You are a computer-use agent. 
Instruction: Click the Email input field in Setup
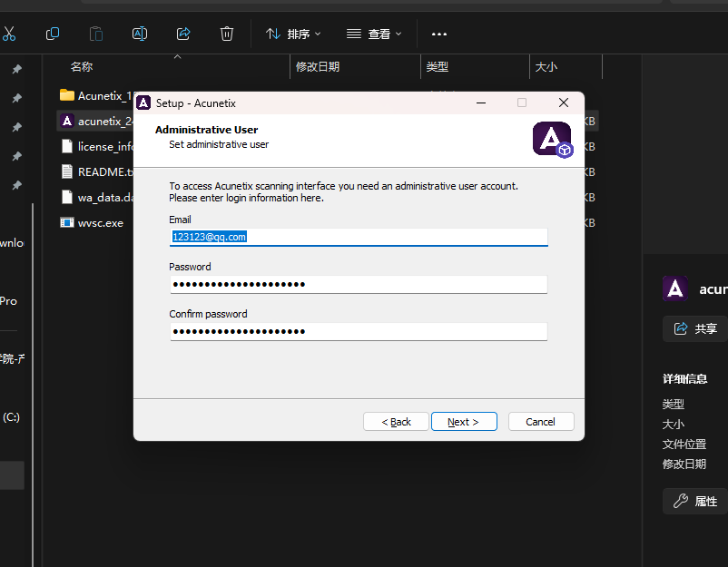pos(359,237)
